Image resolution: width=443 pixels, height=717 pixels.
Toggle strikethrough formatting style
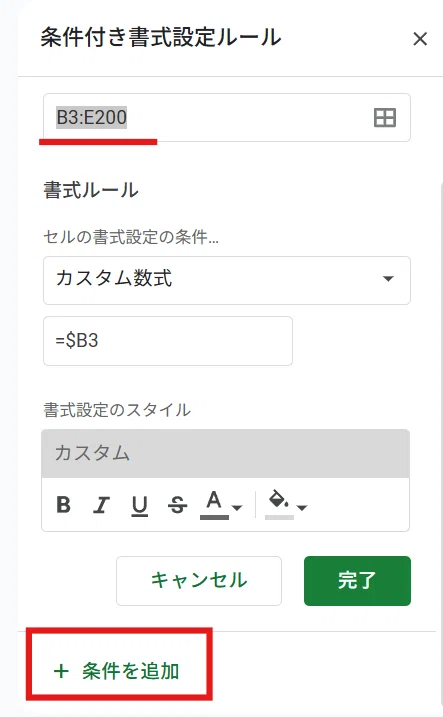pyautogui.click(x=177, y=505)
